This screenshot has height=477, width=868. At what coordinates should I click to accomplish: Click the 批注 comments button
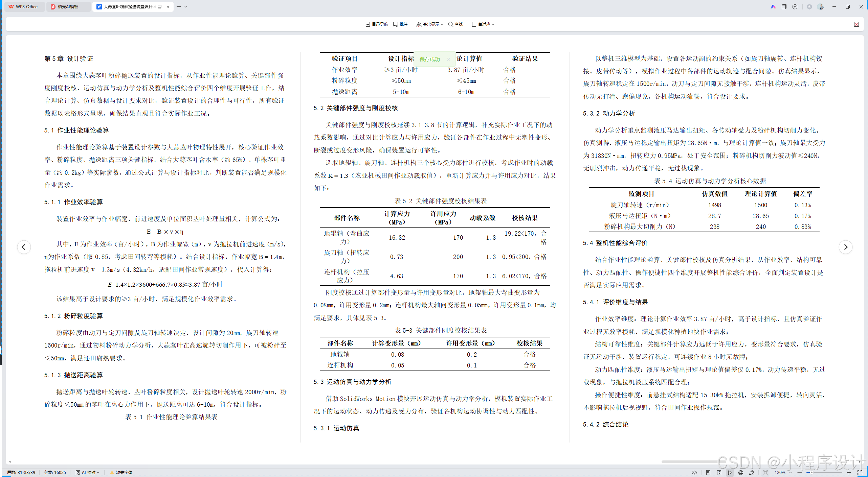pos(401,24)
